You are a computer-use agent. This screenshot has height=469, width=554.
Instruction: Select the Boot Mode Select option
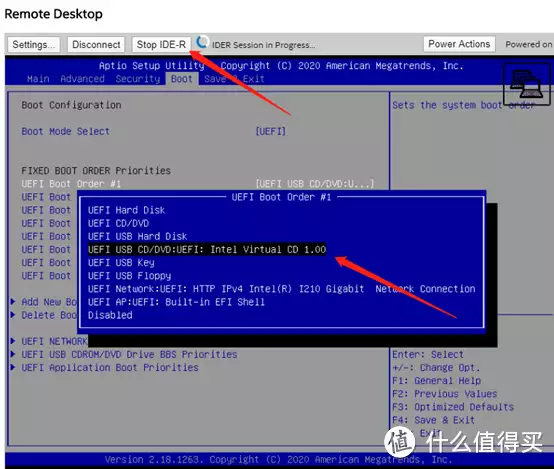(65, 131)
